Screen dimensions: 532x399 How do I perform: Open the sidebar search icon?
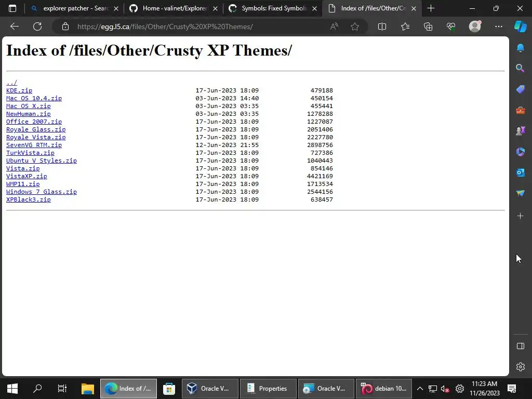pyautogui.click(x=520, y=68)
